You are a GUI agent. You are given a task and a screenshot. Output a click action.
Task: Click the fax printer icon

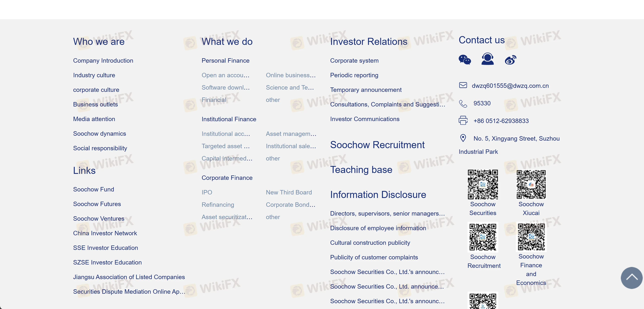click(463, 121)
